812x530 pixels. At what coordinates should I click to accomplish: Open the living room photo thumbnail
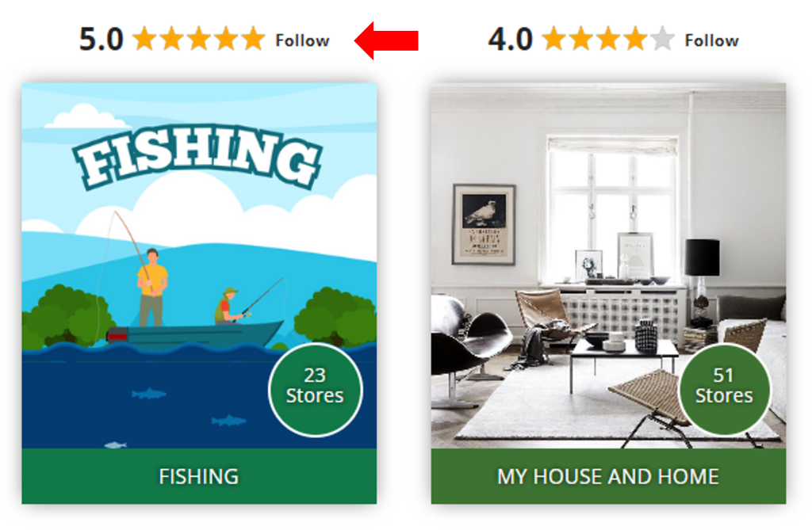pyautogui.click(x=608, y=265)
